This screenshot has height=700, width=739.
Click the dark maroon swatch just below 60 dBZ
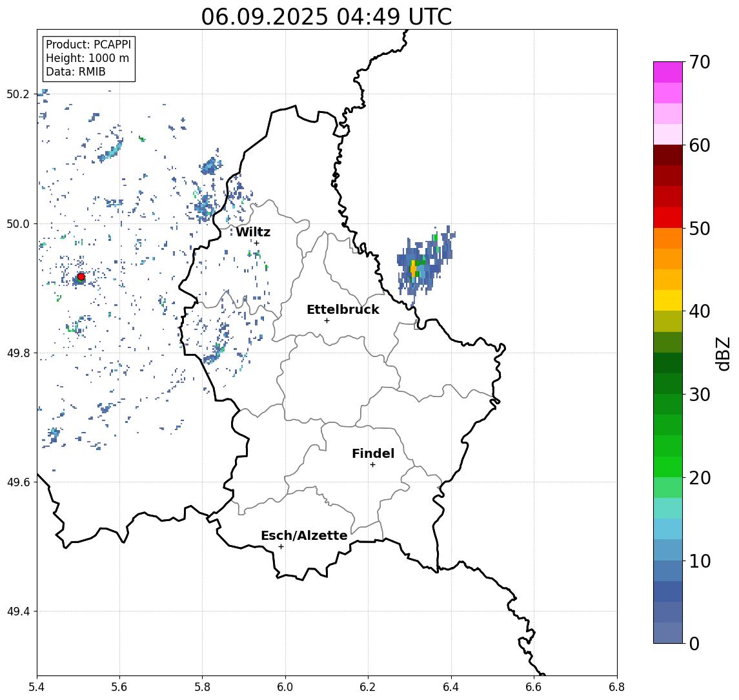click(x=668, y=155)
